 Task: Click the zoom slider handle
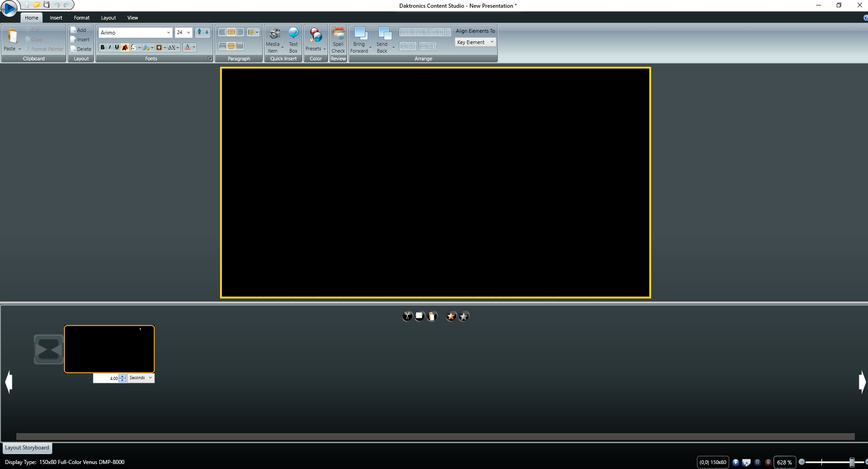852,462
